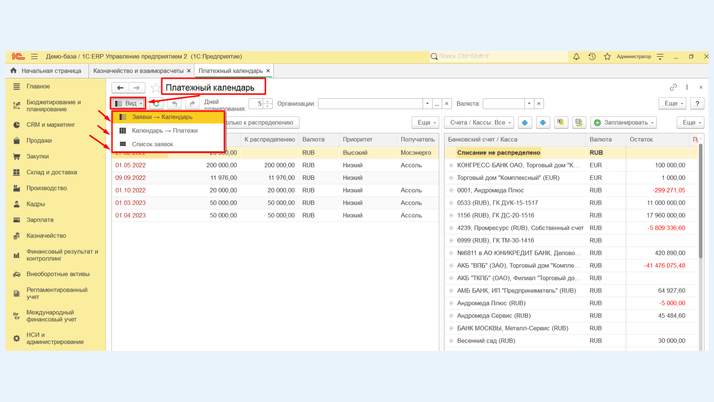Click the back navigation arrow

click(120, 88)
